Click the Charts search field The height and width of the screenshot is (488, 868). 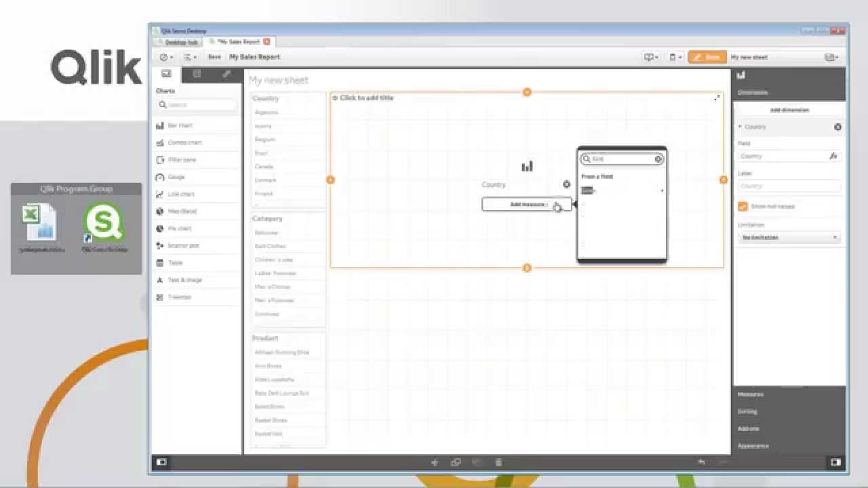coord(197,105)
